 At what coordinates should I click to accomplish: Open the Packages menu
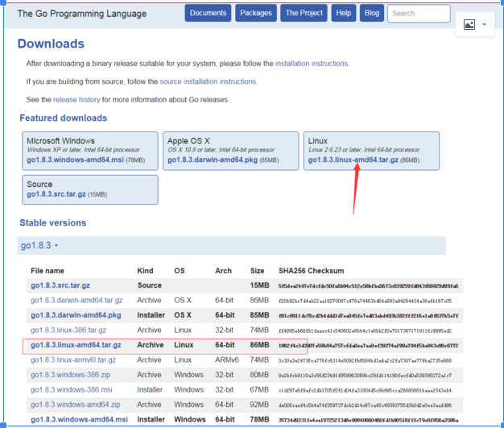click(x=256, y=14)
